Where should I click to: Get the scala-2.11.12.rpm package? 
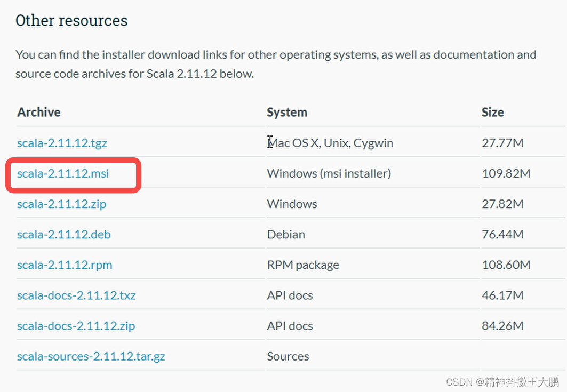pyautogui.click(x=65, y=265)
